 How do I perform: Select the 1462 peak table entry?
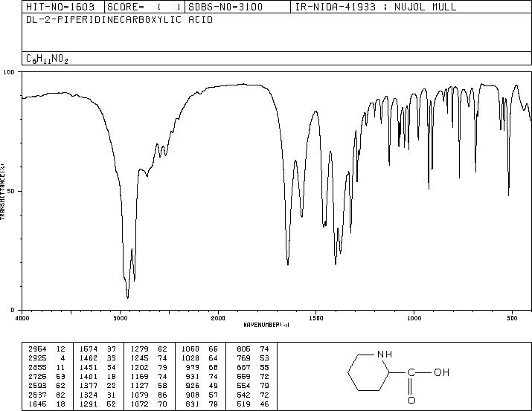click(x=98, y=357)
